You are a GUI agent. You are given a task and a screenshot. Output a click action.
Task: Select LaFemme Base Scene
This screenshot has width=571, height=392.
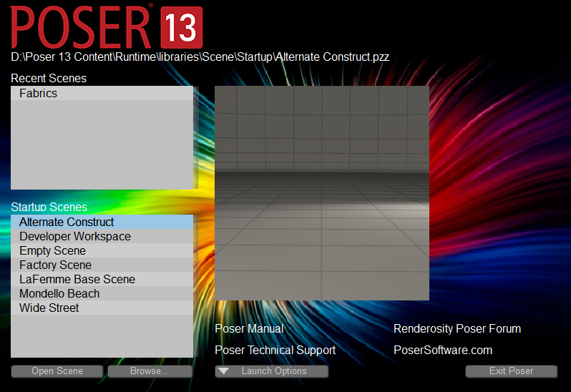click(102, 279)
